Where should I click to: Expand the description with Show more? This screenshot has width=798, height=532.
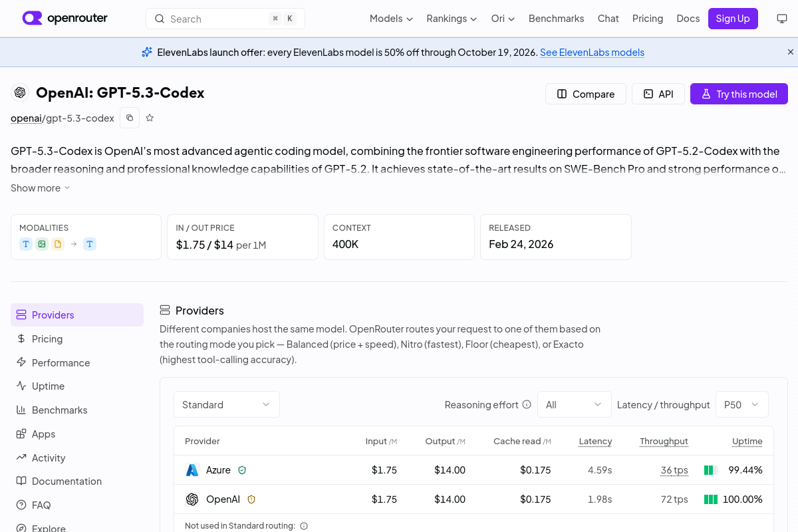pos(41,188)
